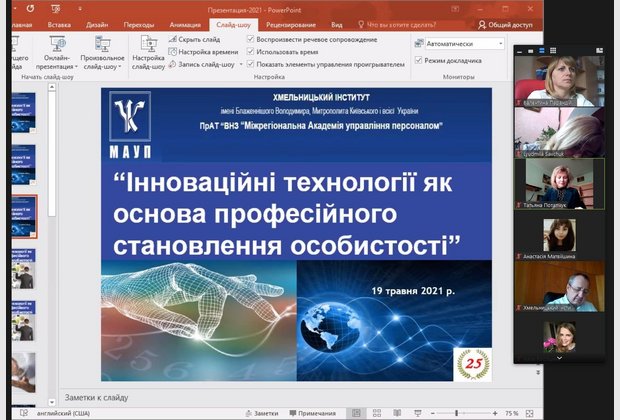
Task: Open the Дизайн ribbon tab
Action: pyautogui.click(x=97, y=25)
